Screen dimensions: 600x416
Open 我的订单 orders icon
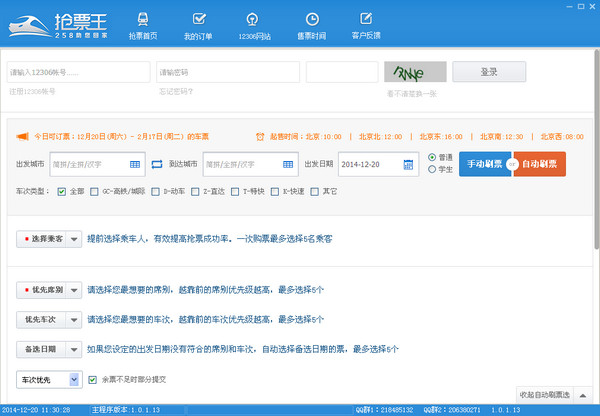[199, 20]
